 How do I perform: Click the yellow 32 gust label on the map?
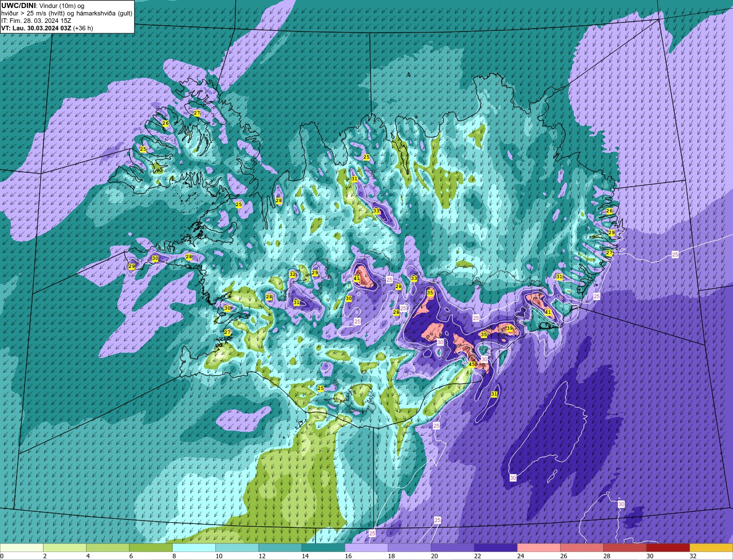click(x=293, y=275)
